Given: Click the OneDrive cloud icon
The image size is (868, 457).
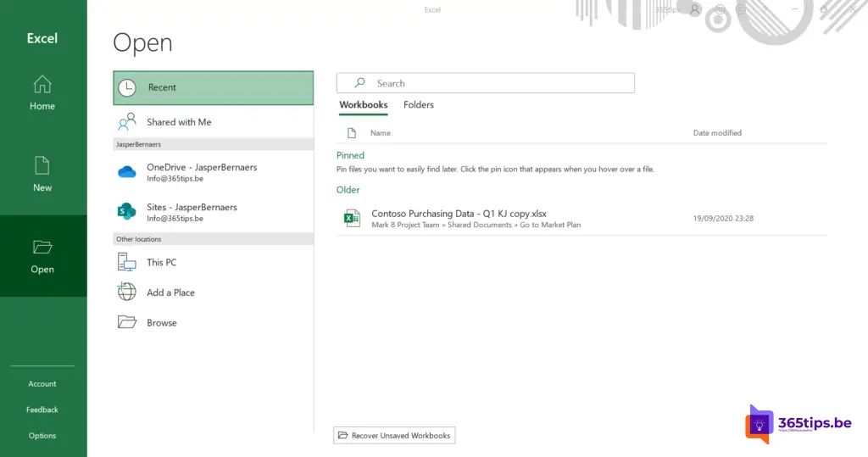Looking at the screenshot, I should click(127, 172).
